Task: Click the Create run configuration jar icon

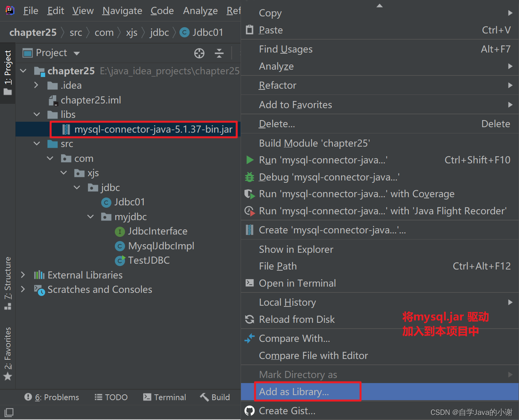Action: click(250, 230)
